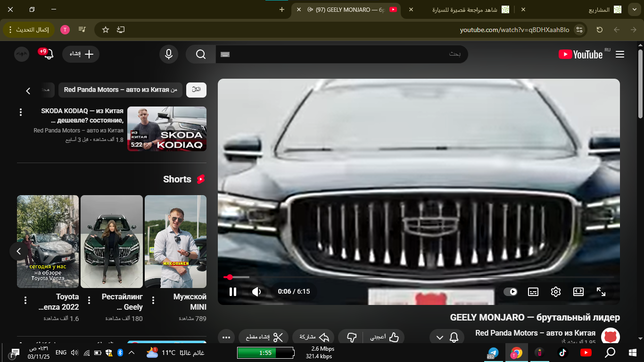The width and height of the screenshot is (644, 362).
Task: Click the search magnifier button
Action: 201,54
